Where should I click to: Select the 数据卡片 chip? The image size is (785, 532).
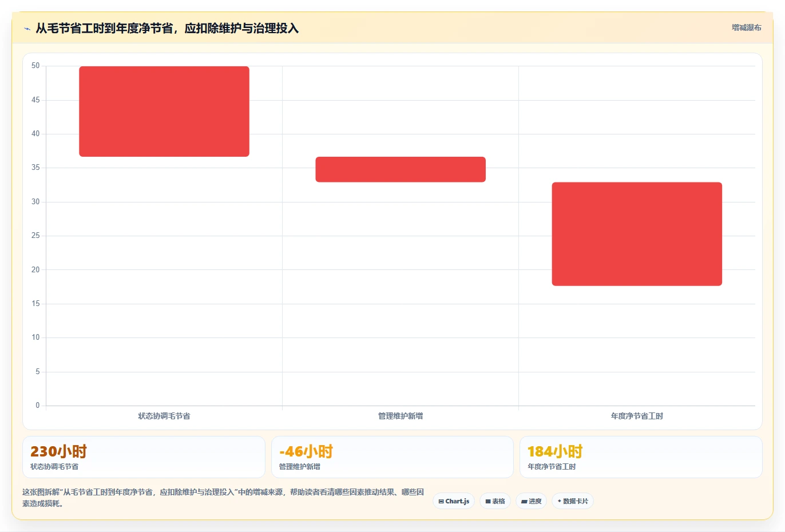(573, 501)
